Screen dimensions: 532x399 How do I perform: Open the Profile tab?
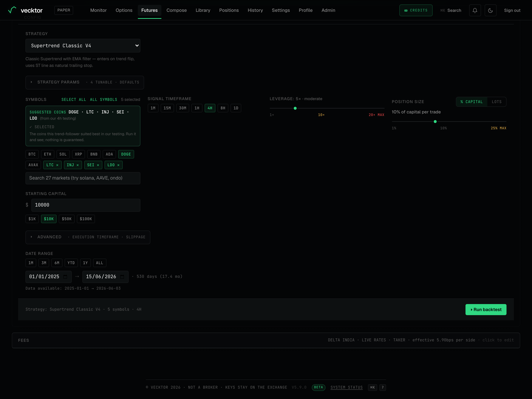coord(306,10)
